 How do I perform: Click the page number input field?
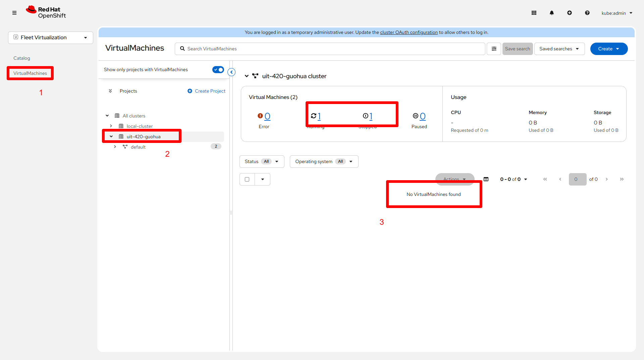[x=578, y=179]
